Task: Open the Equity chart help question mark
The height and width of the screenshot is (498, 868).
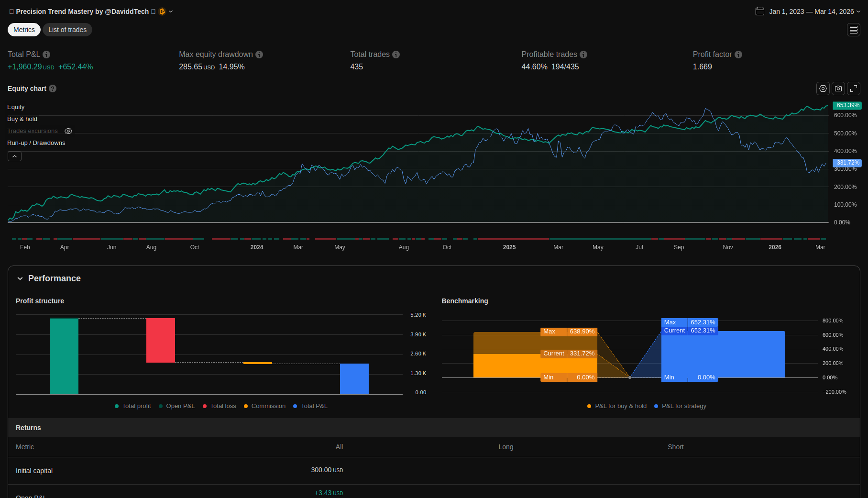Action: click(53, 89)
